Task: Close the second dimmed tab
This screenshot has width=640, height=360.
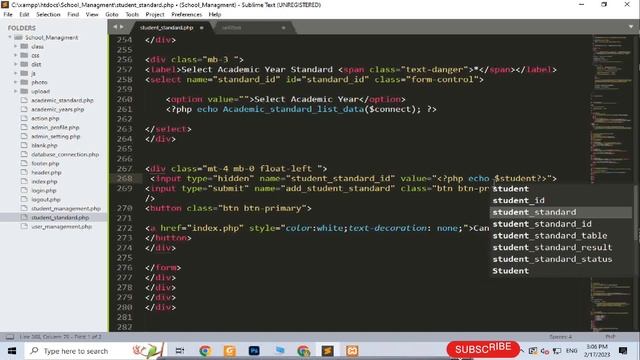Action: coord(283,28)
